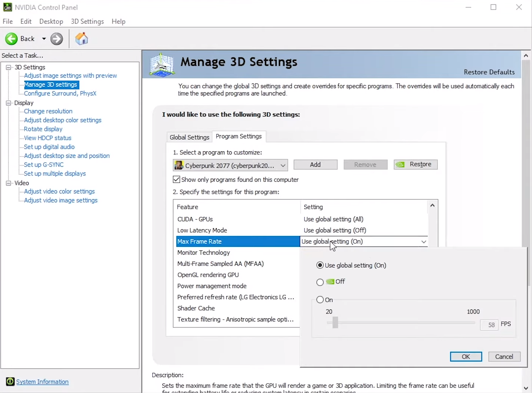
Task: Select the Off radio button
Action: (x=320, y=282)
